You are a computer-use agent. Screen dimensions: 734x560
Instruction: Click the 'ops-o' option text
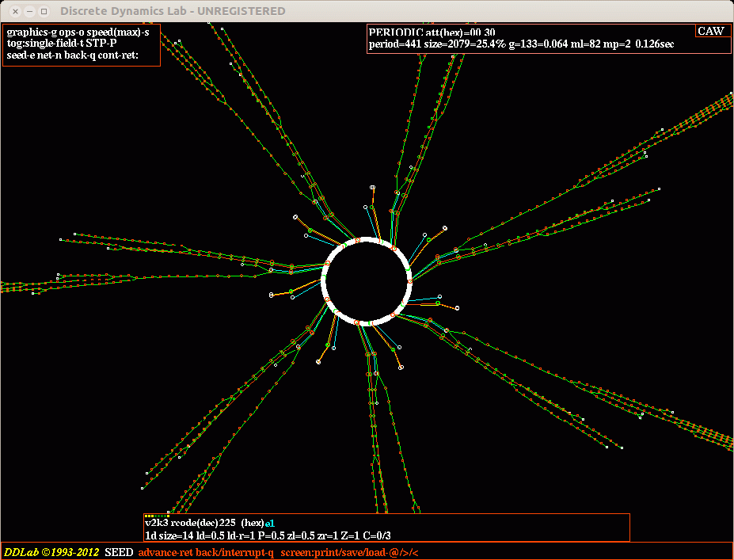(x=71, y=33)
